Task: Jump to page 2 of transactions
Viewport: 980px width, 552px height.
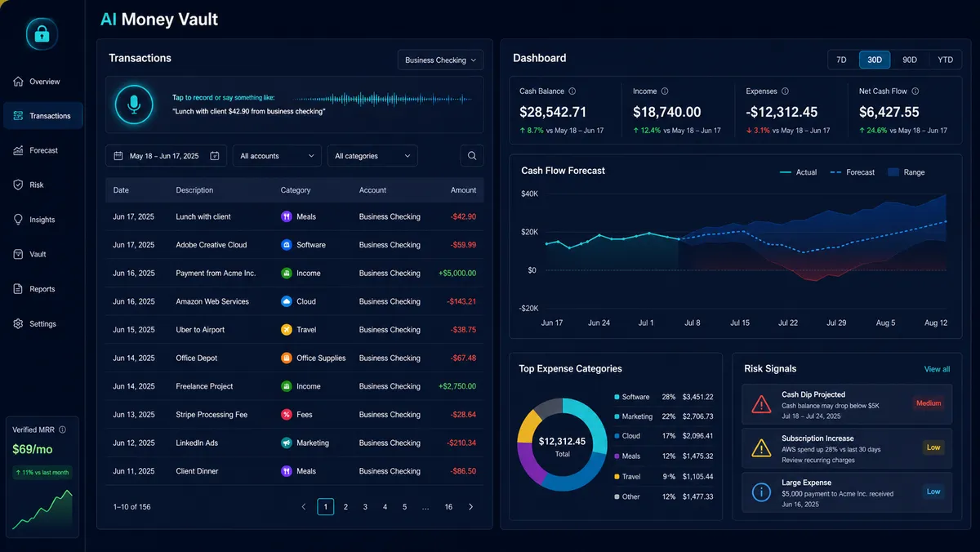Action: tap(345, 507)
